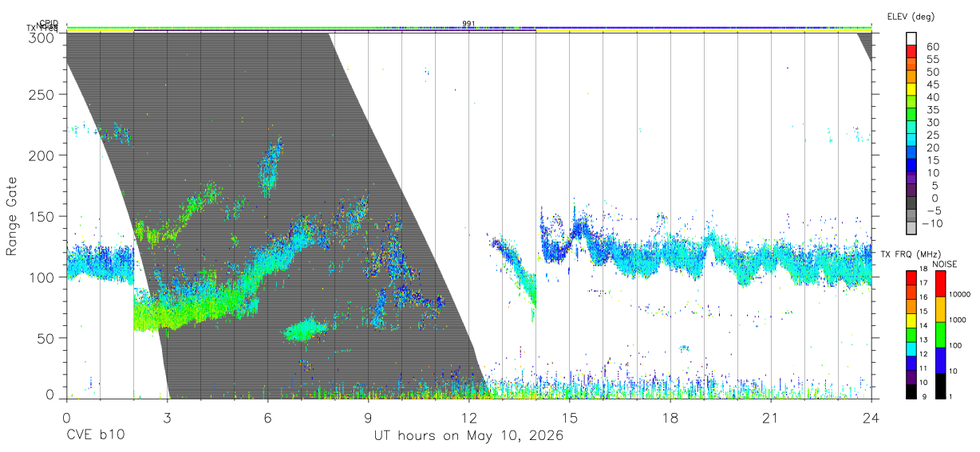Image resolution: width=980 pixels, height=452 pixels.
Task: Click the yellow 40-45 elevation color band
Action: [x=911, y=91]
